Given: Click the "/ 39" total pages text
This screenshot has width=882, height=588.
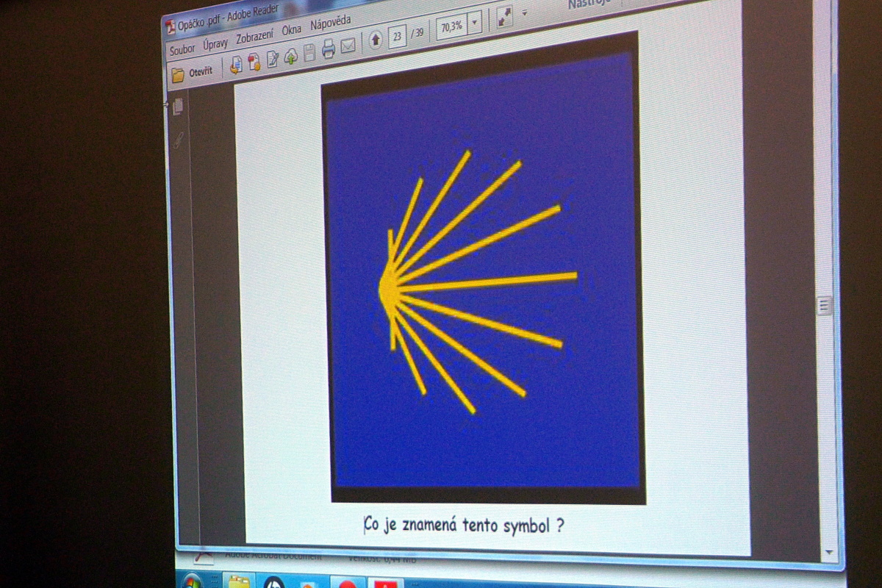Looking at the screenshot, I should pos(417,32).
